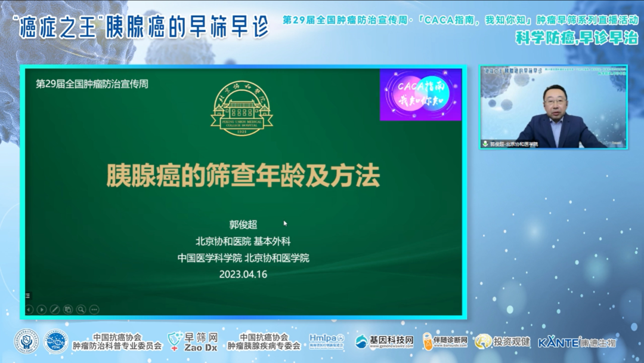644x363 pixels.
Task: Click the microphone icon on speaker video
Action: coord(485,144)
